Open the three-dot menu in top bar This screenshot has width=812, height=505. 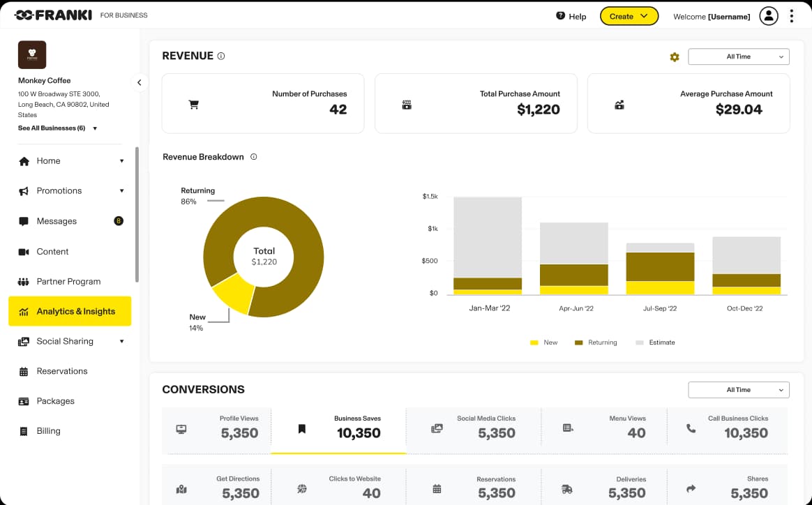point(792,15)
